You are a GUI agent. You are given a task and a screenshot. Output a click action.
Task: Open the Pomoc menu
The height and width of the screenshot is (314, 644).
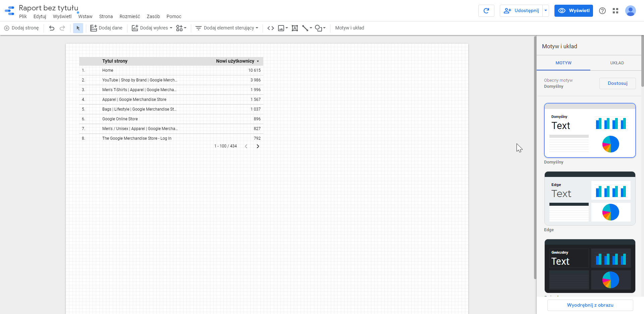click(x=174, y=16)
